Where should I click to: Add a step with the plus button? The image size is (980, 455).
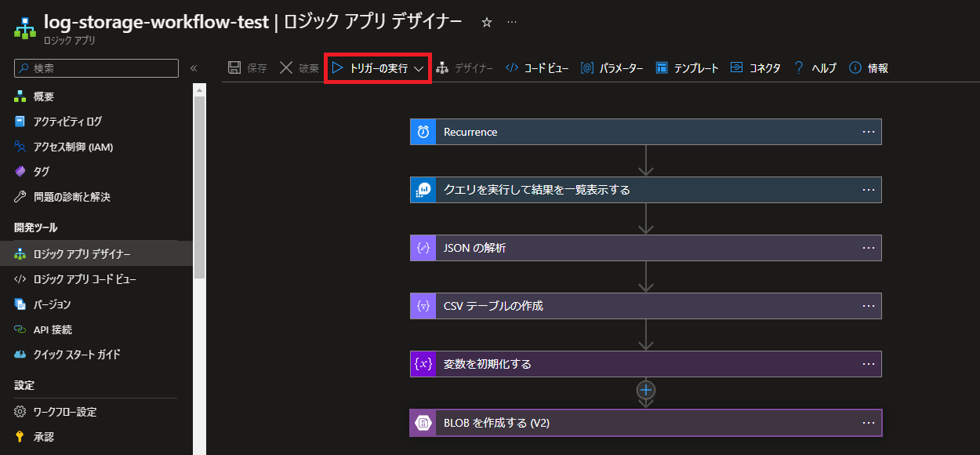coord(646,390)
